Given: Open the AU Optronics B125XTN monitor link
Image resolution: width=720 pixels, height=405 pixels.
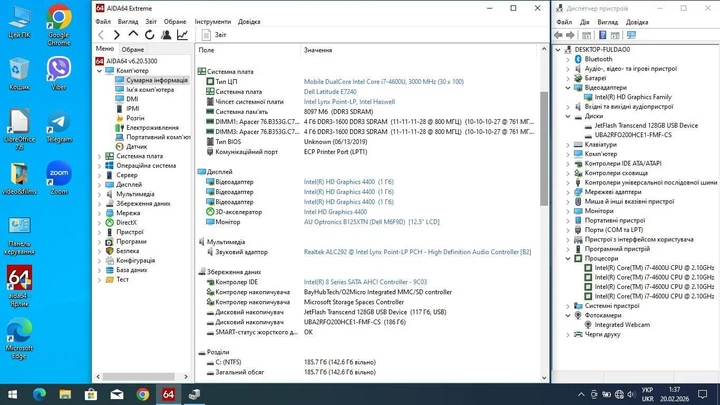Looking at the screenshot, I should [371, 222].
